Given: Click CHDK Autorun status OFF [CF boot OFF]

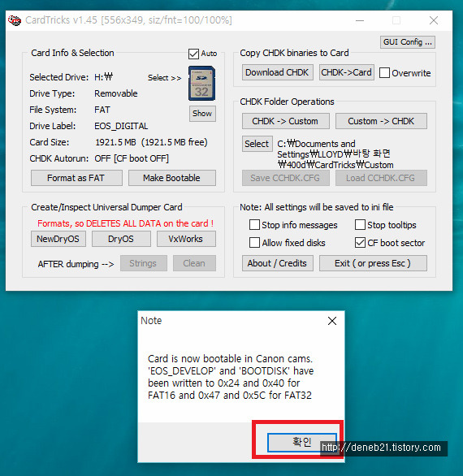Looking at the screenshot, I should pyautogui.click(x=132, y=158).
